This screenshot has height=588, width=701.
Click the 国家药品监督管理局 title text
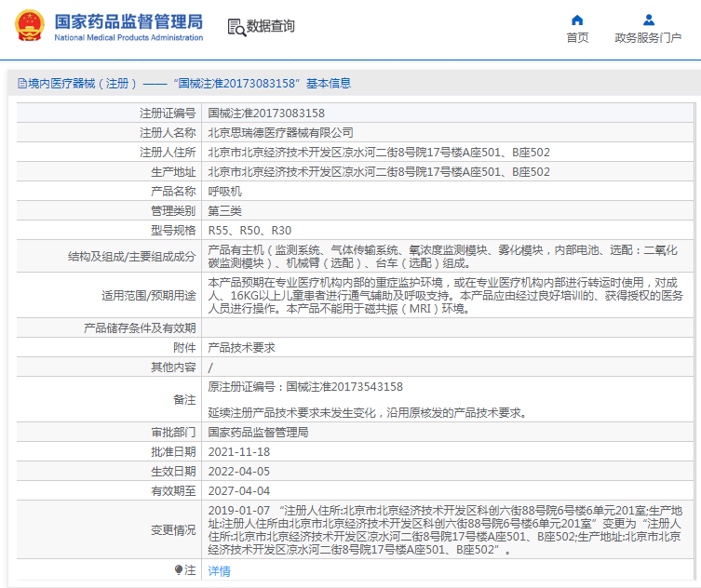pos(128,20)
